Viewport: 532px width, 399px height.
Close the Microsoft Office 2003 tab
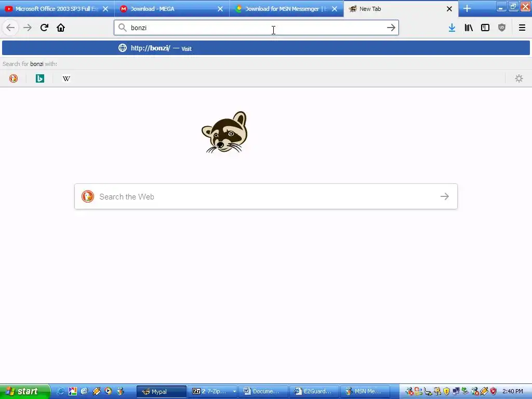[105, 9]
